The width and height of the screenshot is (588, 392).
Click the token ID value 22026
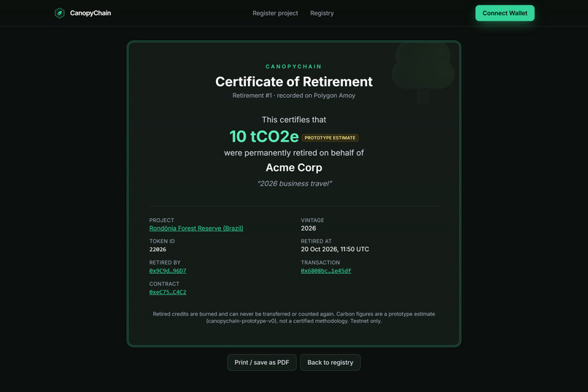coord(158,250)
